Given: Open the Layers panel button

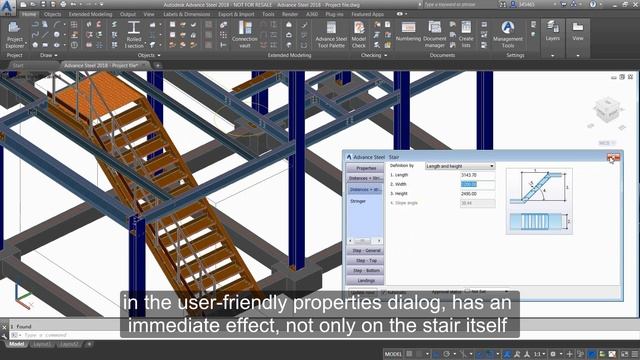Looking at the screenshot, I should [553, 31].
